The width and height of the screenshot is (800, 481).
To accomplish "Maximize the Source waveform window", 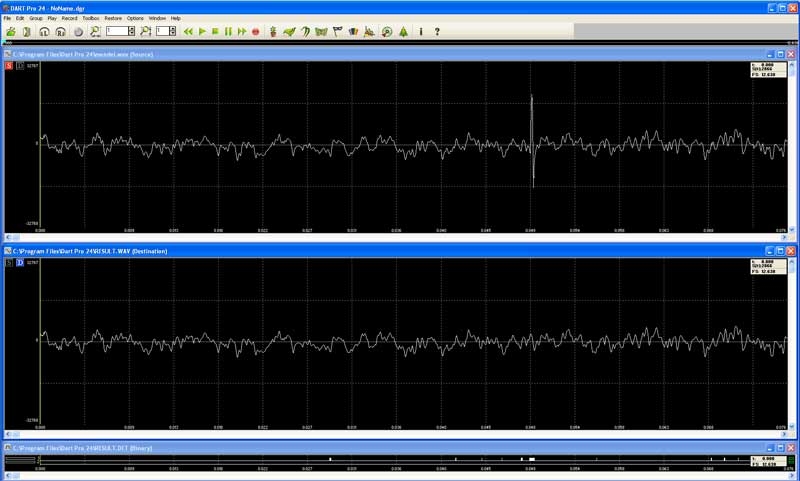I will coord(781,54).
